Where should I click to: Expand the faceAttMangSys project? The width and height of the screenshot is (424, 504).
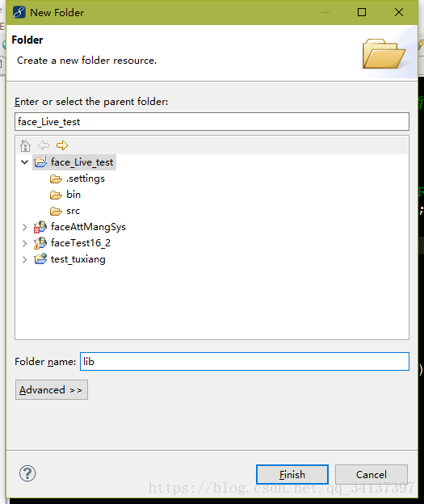click(25, 227)
